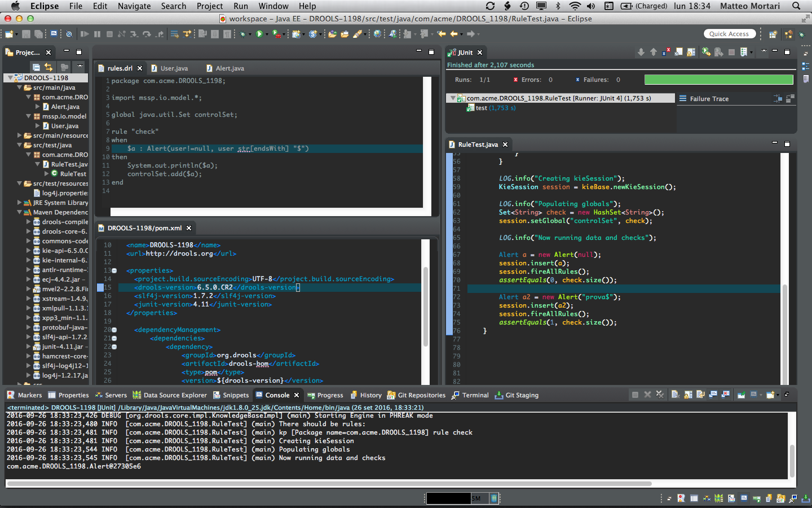
Task: Run garbage collector via trash icon
Action: pyautogui.click(x=494, y=498)
